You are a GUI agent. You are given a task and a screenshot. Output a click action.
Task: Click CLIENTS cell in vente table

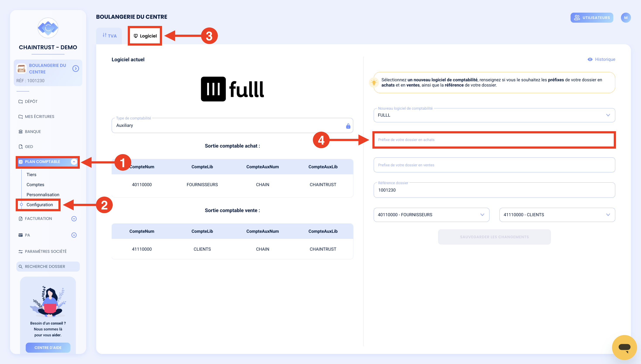coord(202,249)
